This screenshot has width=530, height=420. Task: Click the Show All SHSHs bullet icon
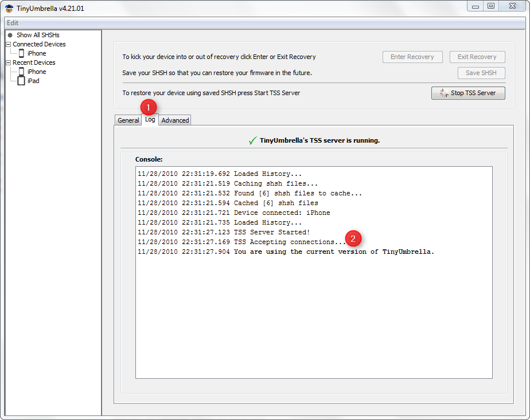[x=10, y=35]
